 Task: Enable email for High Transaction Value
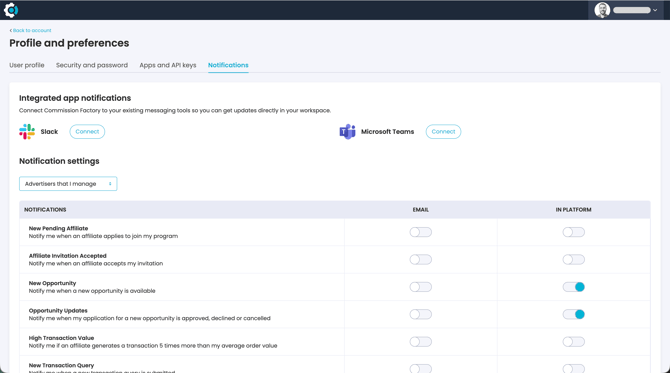[421, 341]
